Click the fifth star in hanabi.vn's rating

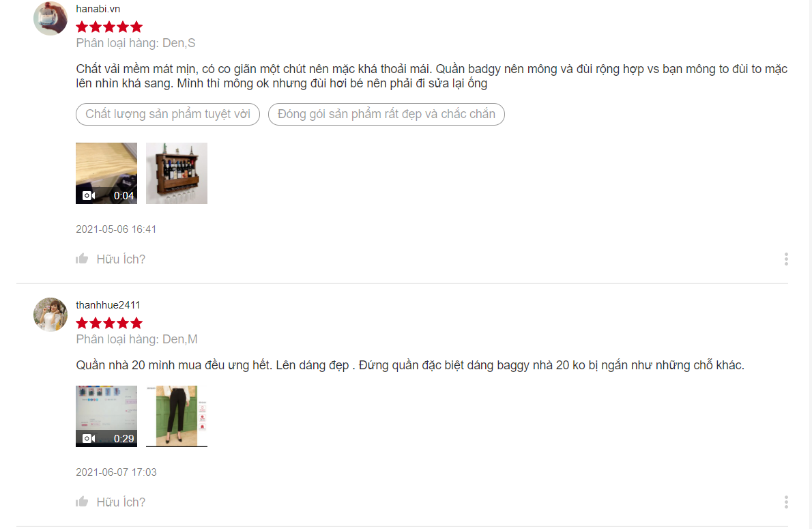pos(136,27)
